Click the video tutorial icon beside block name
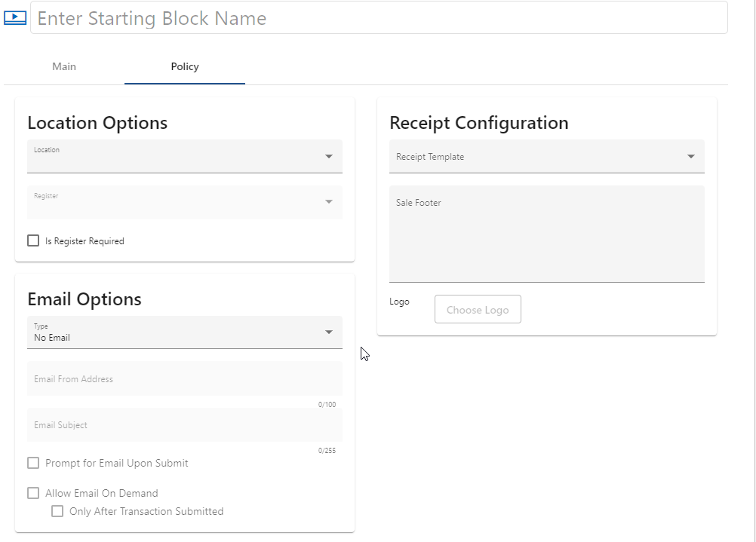This screenshot has width=756, height=542. pos(15,17)
